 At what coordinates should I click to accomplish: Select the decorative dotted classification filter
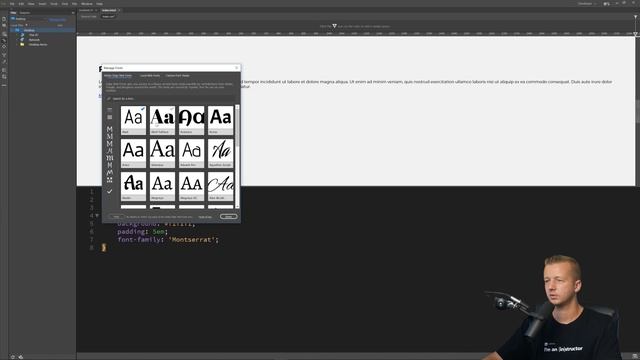pos(109,180)
